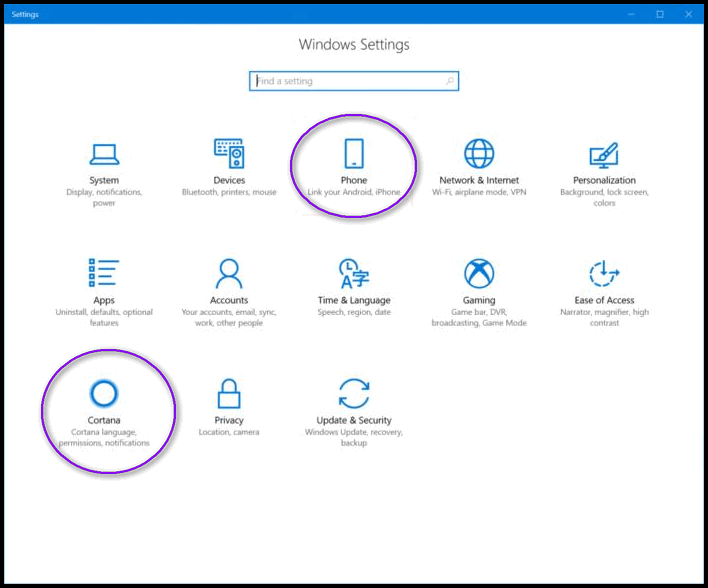The height and width of the screenshot is (588, 708).
Task: Click 'Uninstall, defaults, optional features' description
Action: [104, 317]
